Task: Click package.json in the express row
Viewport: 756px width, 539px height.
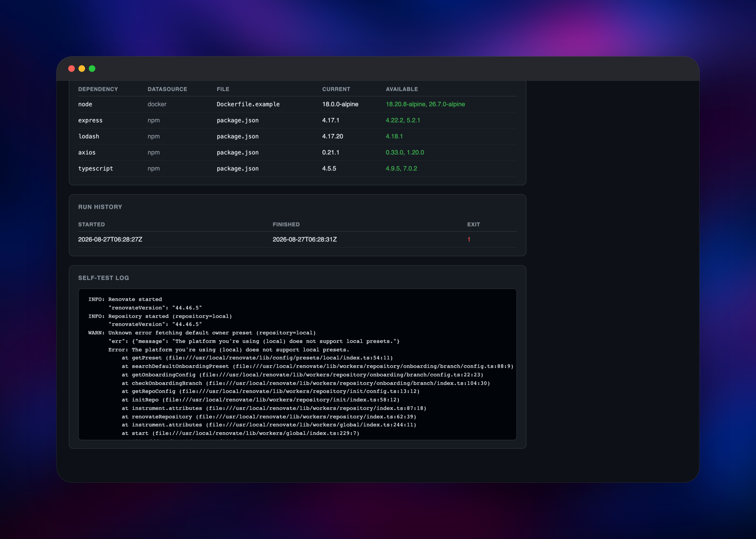Action: [x=238, y=120]
